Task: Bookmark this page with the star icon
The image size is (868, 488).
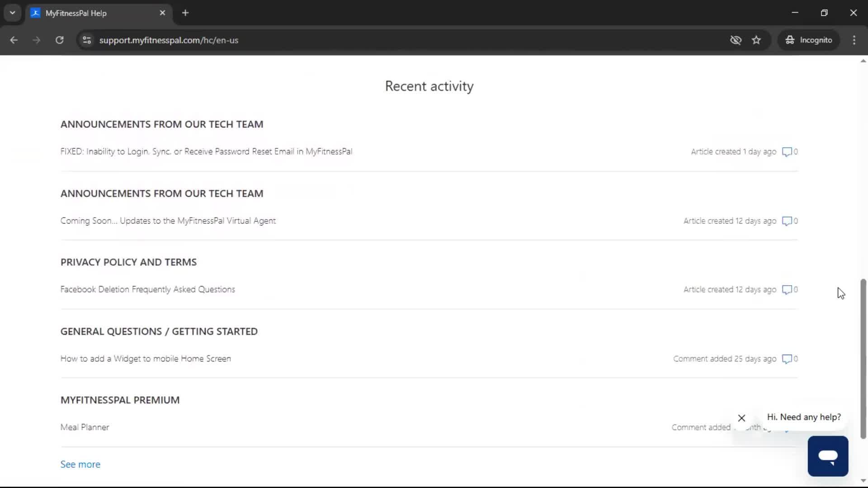Action: point(756,40)
